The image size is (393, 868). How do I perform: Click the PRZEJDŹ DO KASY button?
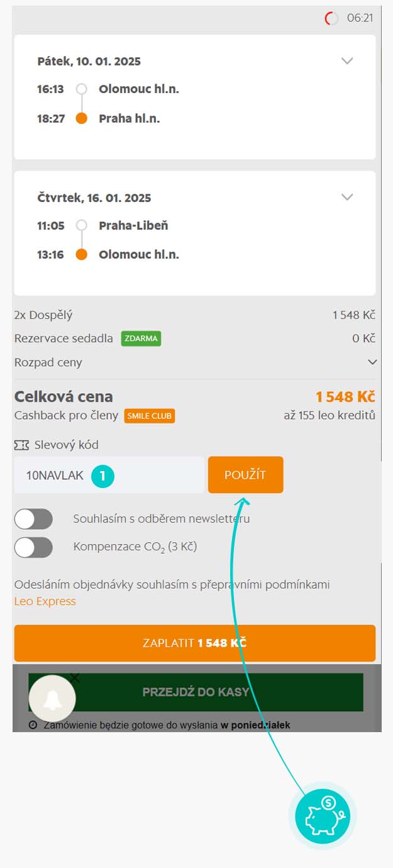point(196,692)
